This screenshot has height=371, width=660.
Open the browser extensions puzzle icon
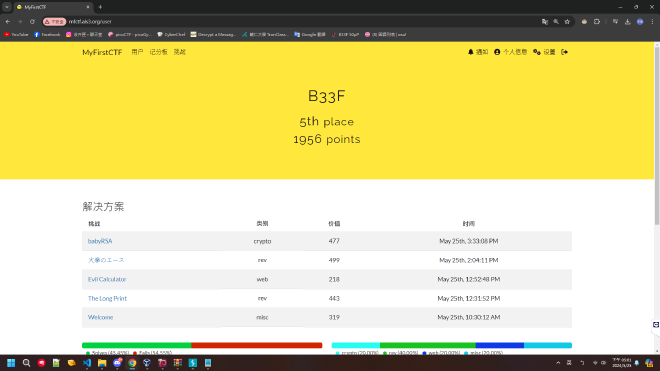(x=596, y=21)
